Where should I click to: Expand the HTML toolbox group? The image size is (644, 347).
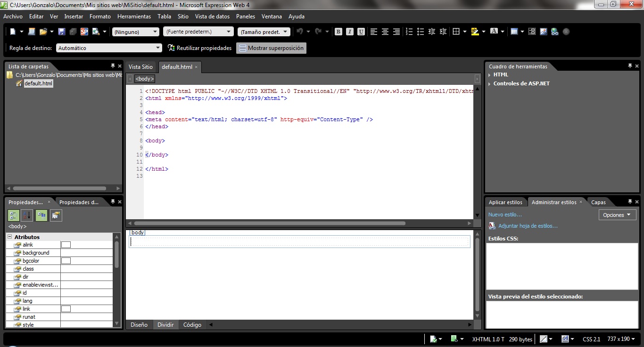click(x=490, y=75)
